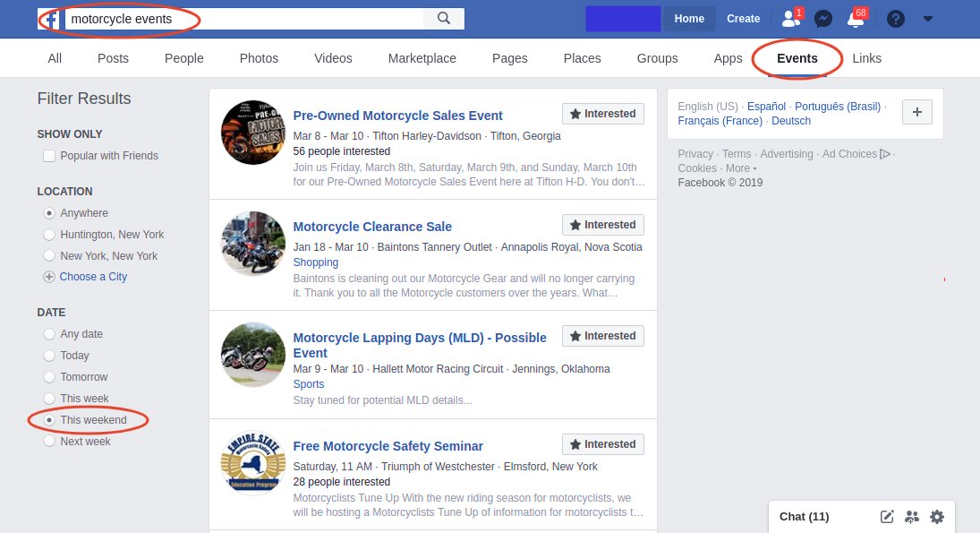Open Motorcycle Lapping Days thumbnail

pyautogui.click(x=253, y=355)
